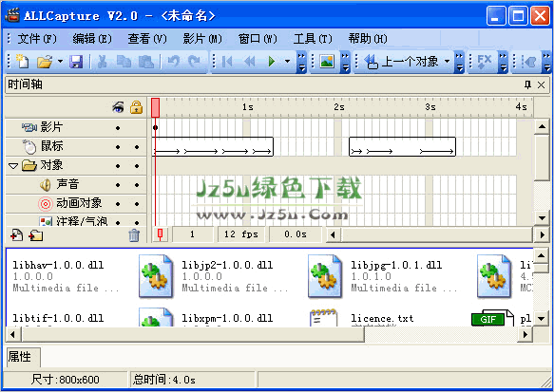Select the 属性 tab

(x=20, y=357)
